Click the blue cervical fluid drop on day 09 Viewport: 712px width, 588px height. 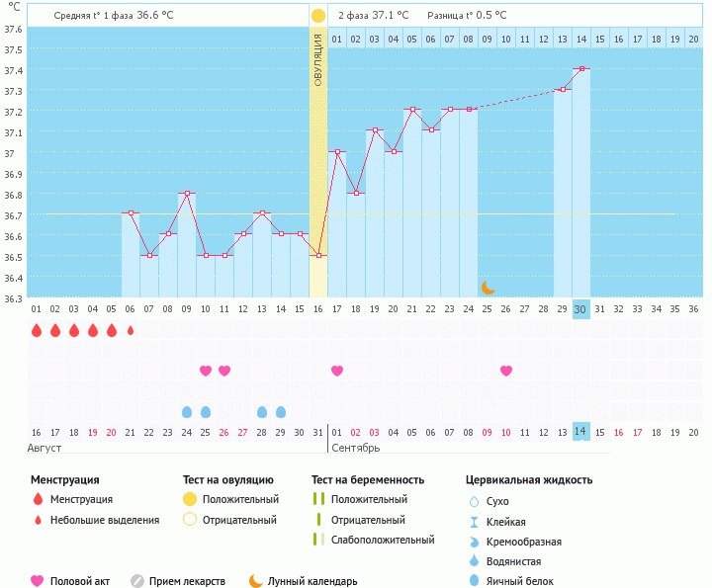(x=187, y=412)
